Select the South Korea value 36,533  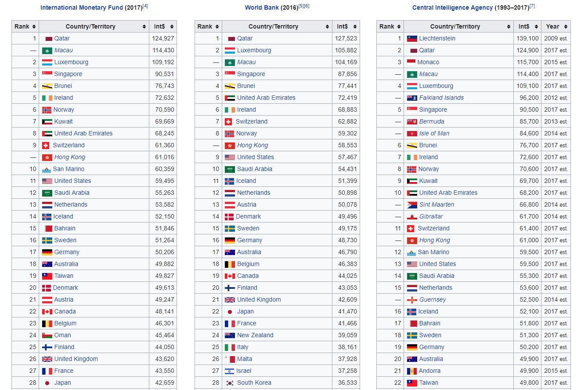click(x=348, y=383)
